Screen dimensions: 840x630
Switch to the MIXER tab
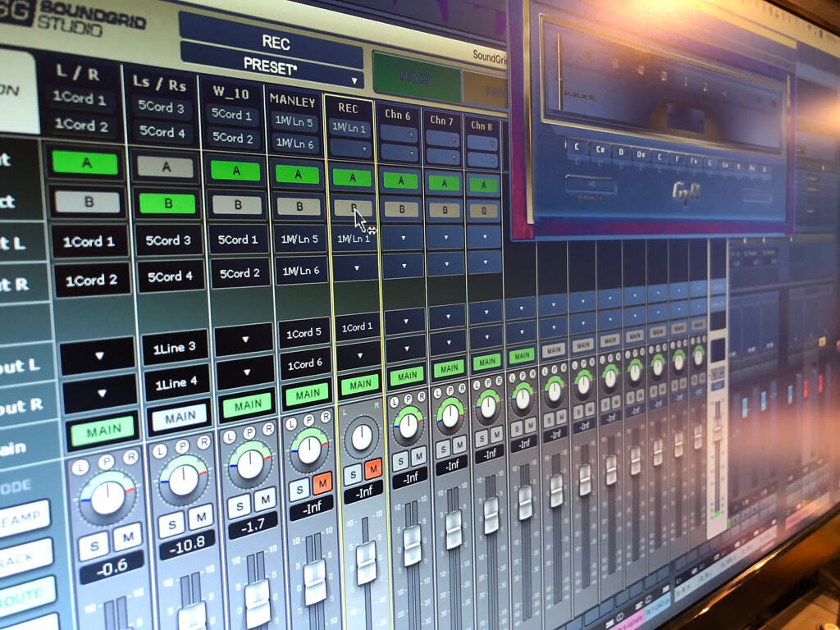(x=417, y=79)
